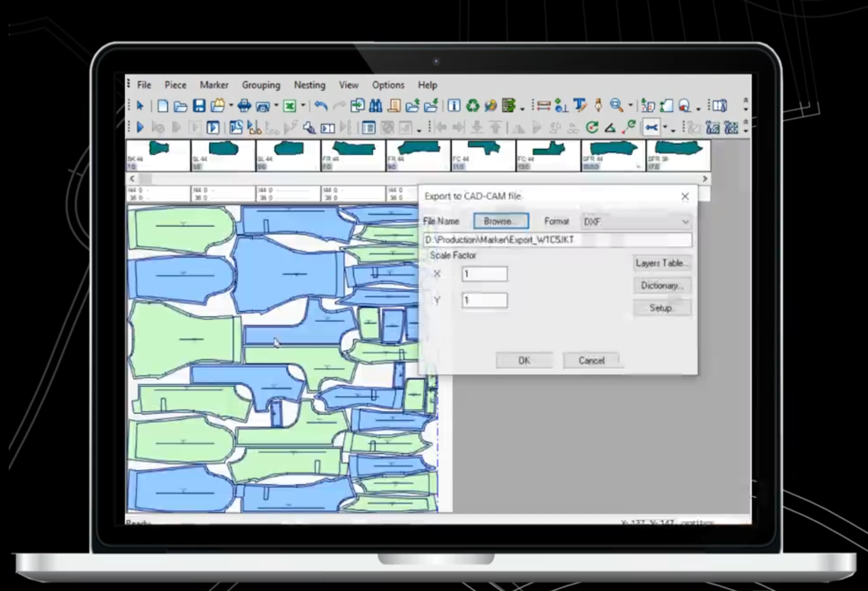Screen dimensions: 868x591
Task: Open the Layers Table button
Action: 662,263
